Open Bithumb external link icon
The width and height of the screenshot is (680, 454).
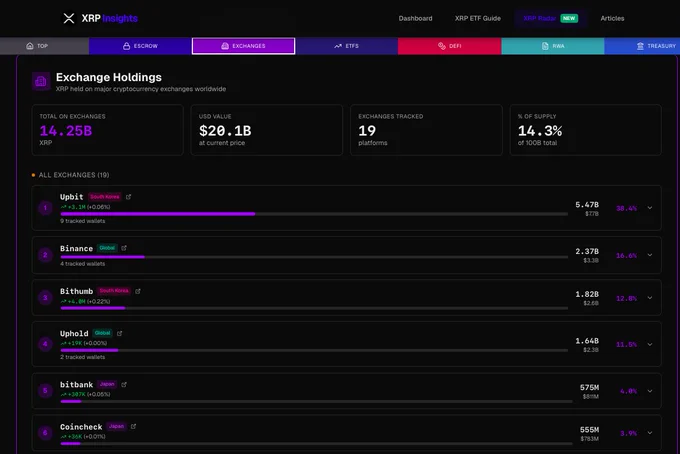point(137,291)
